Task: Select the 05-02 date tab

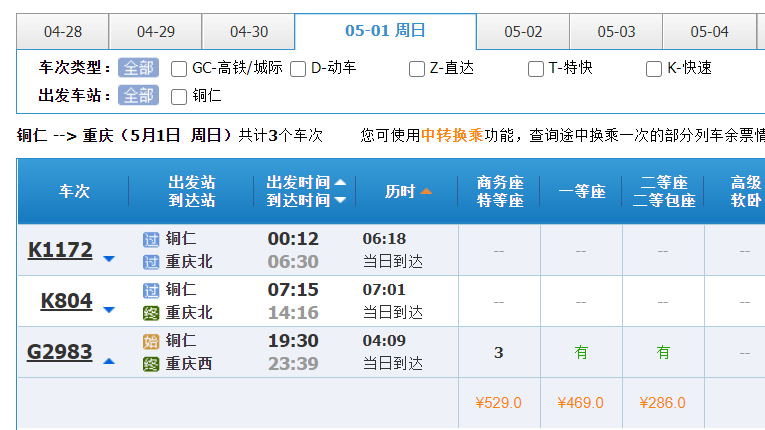Action: point(523,32)
